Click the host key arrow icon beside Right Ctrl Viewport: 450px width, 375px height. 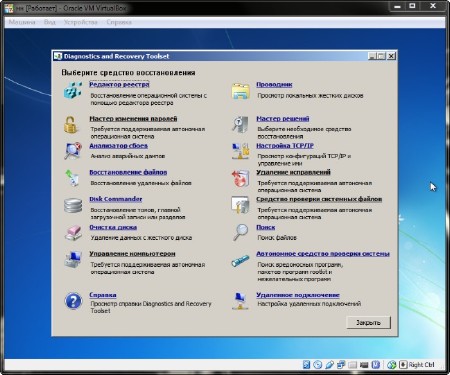pyautogui.click(x=403, y=365)
